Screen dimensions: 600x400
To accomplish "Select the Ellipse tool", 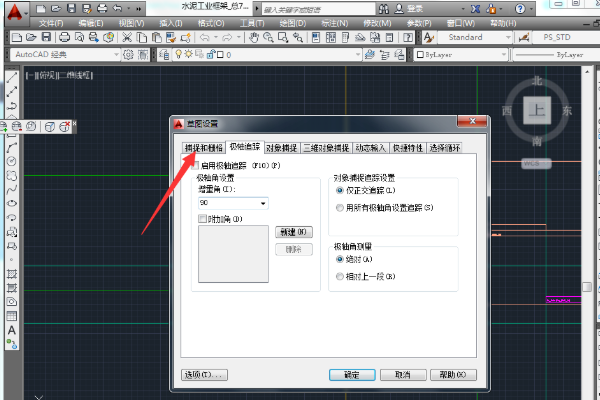I will [x=12, y=203].
